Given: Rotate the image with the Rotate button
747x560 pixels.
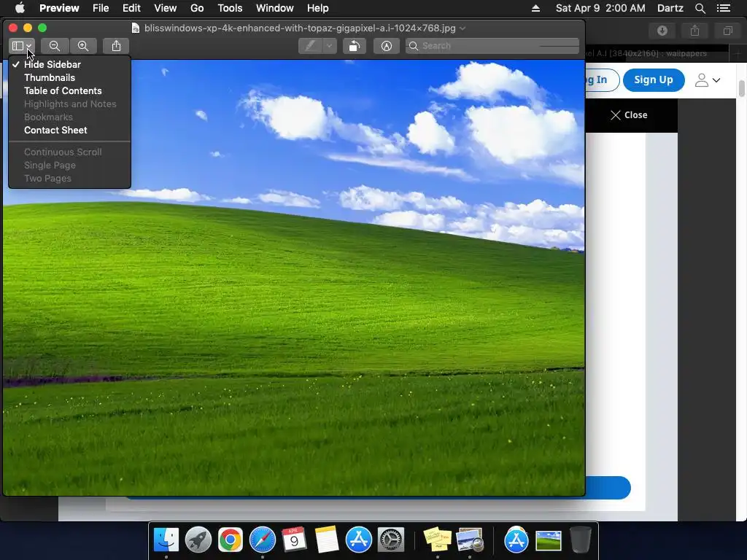Looking at the screenshot, I should [x=355, y=46].
